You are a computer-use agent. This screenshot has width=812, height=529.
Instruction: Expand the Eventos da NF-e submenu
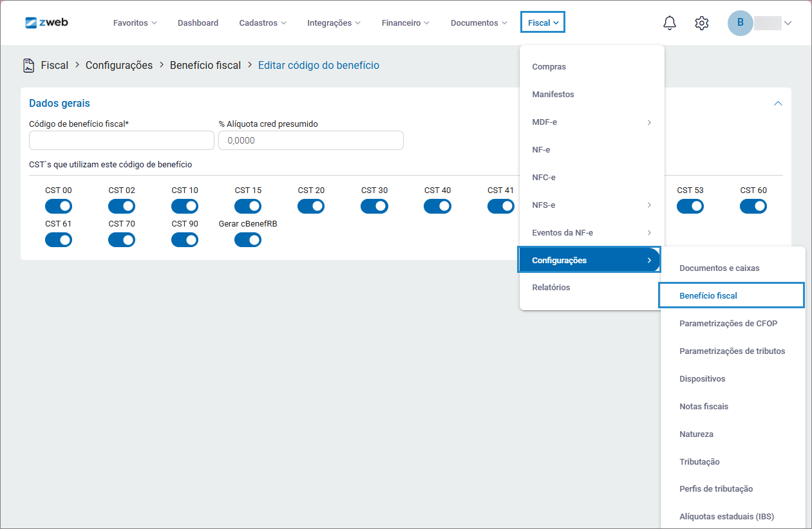(x=591, y=232)
